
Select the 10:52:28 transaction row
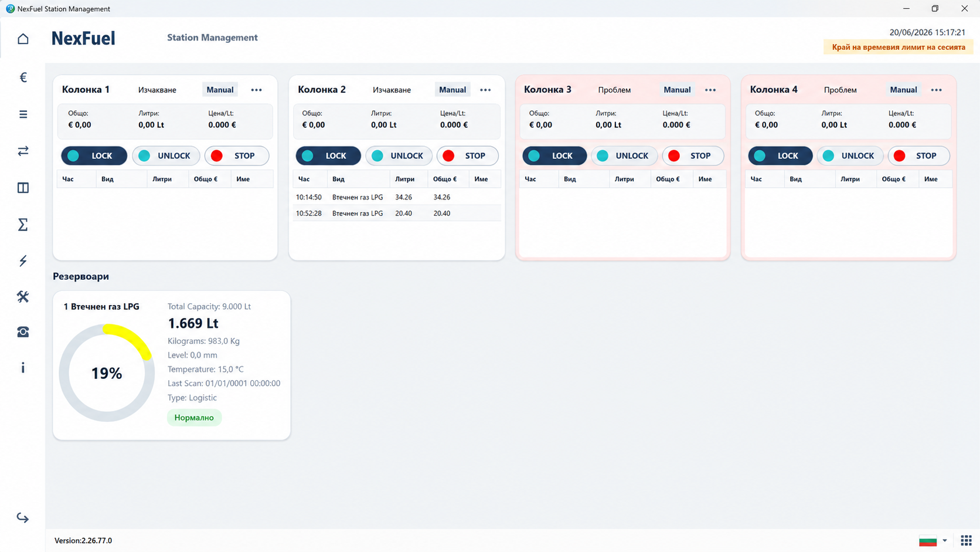397,214
